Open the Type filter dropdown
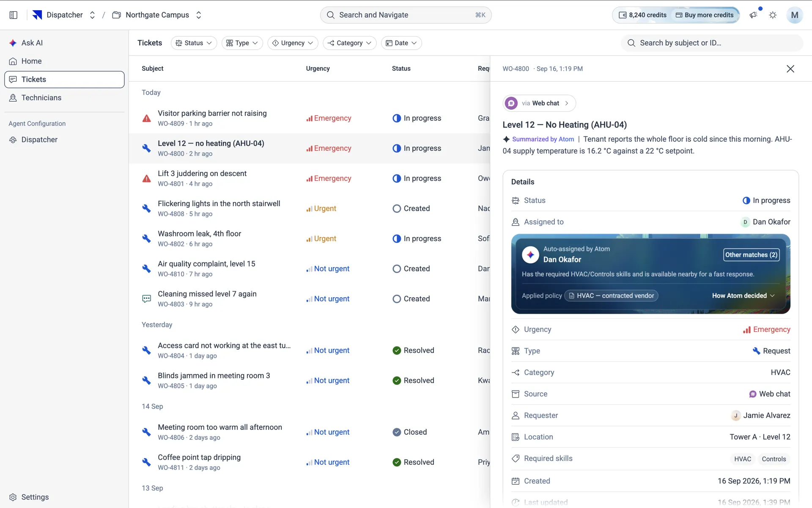 (x=242, y=43)
